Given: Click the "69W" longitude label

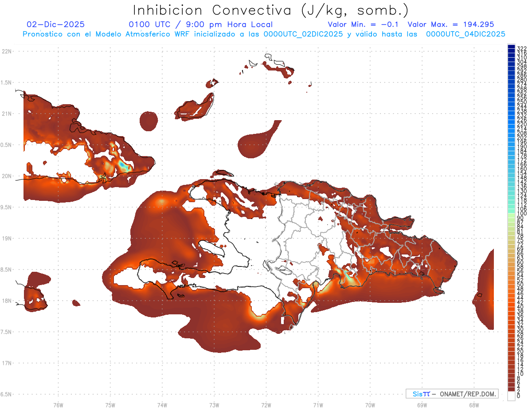Looking at the screenshot, I should [x=422, y=405].
